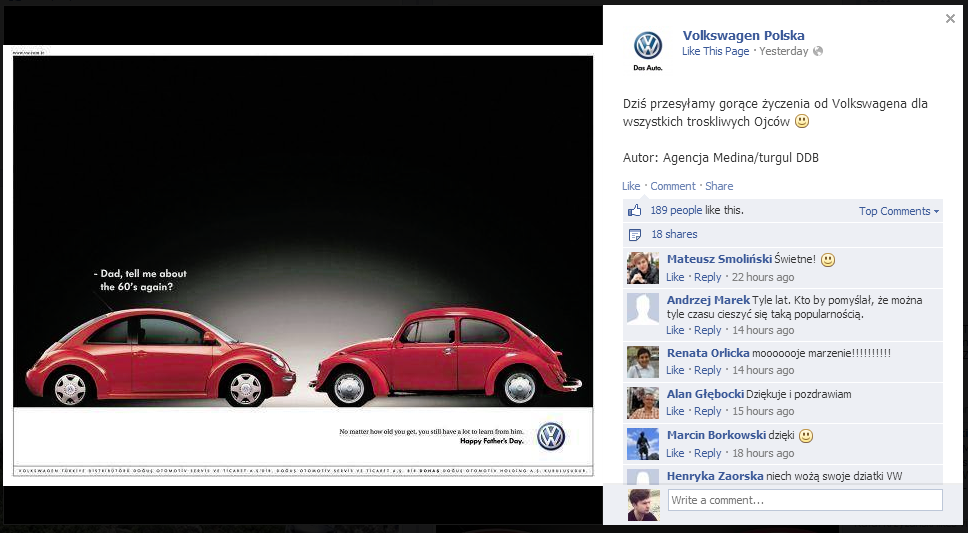This screenshot has width=968, height=533.
Task: Click the shares icon next to 18 shares
Action: (x=634, y=235)
